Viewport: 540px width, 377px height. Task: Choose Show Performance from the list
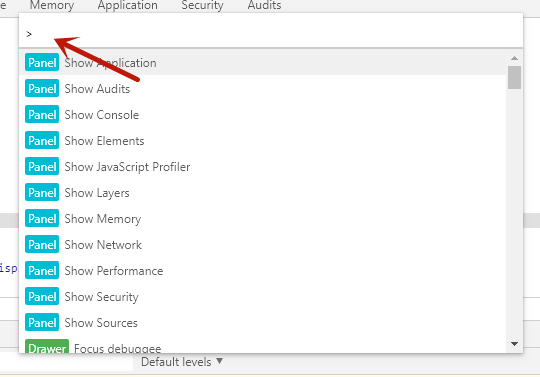(x=262, y=270)
